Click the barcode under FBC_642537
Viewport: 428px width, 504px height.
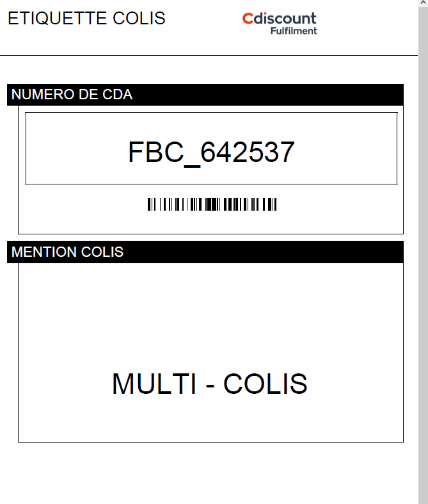[212, 204]
